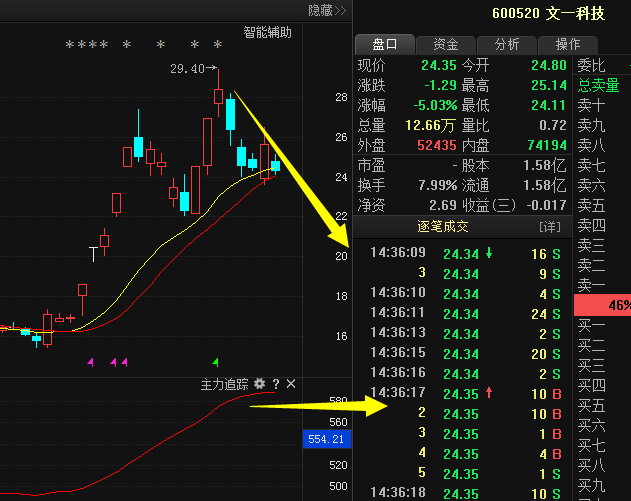This screenshot has width=631, height=501.
Task: Select the 买一 order row
Action: pyautogui.click(x=602, y=326)
